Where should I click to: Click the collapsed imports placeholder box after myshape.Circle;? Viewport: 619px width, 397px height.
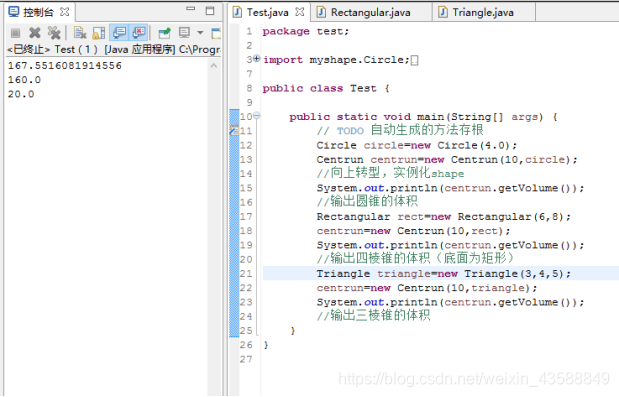415,60
